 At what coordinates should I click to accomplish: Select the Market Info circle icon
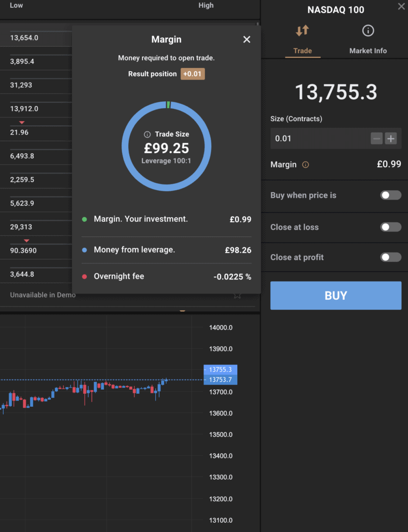click(368, 31)
